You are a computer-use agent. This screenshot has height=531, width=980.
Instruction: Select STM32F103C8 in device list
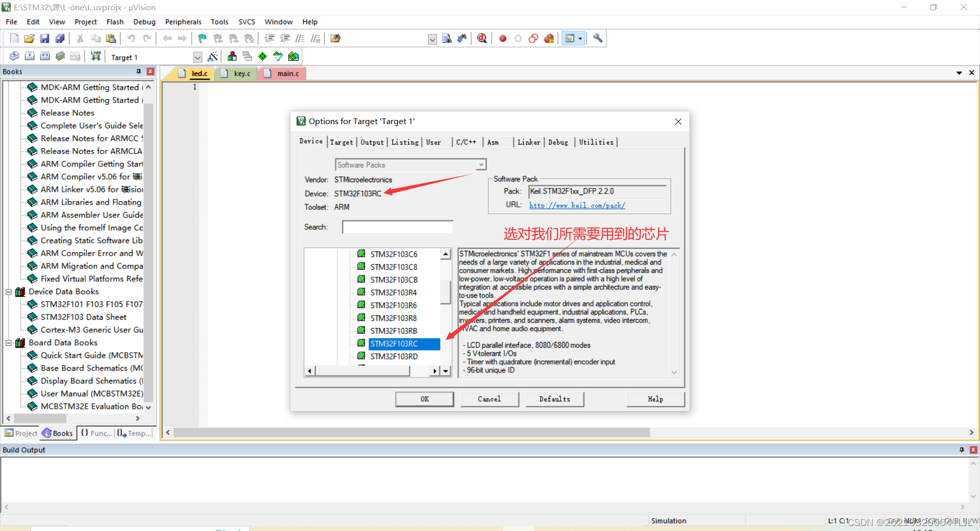click(394, 267)
